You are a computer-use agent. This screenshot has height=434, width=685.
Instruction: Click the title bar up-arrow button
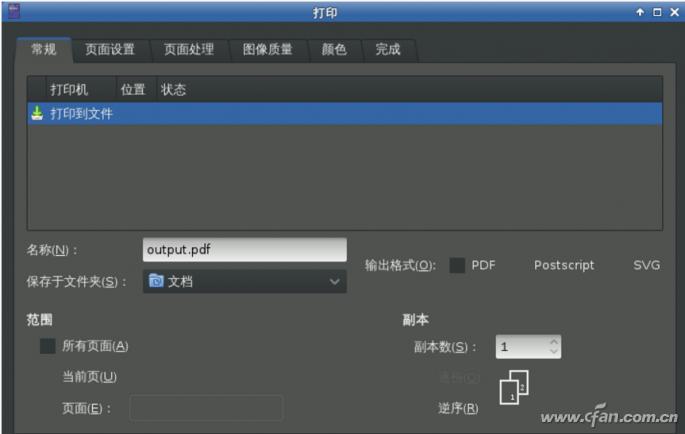(x=640, y=12)
